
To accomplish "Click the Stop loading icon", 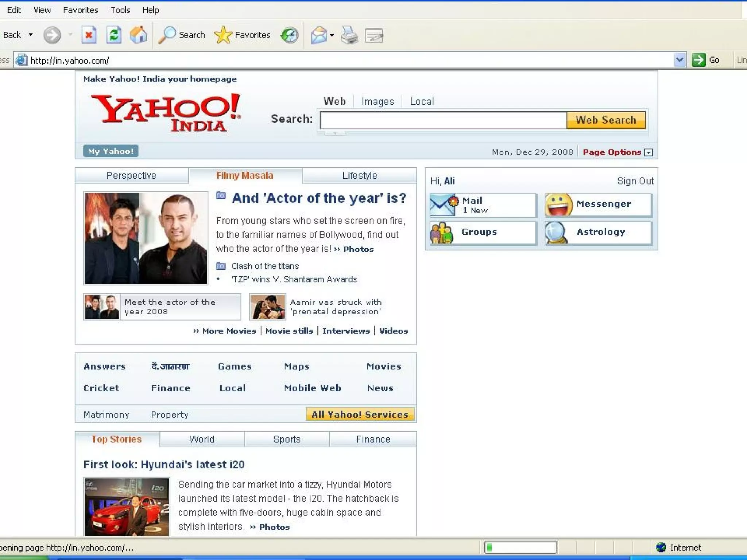I will click(x=89, y=35).
